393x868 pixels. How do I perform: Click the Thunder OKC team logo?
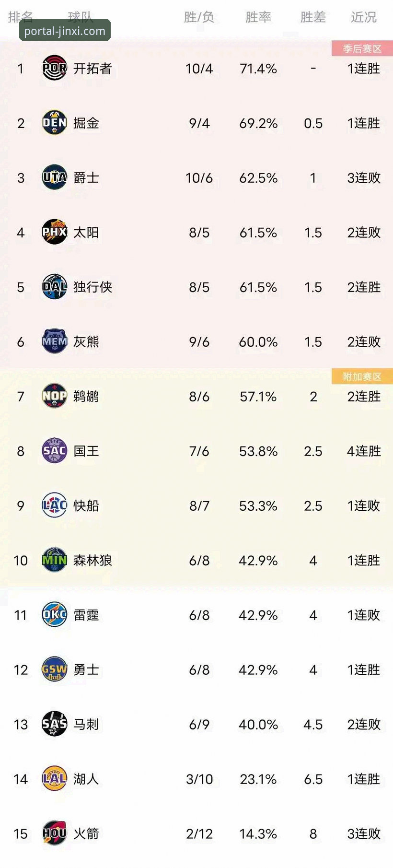coord(54,615)
